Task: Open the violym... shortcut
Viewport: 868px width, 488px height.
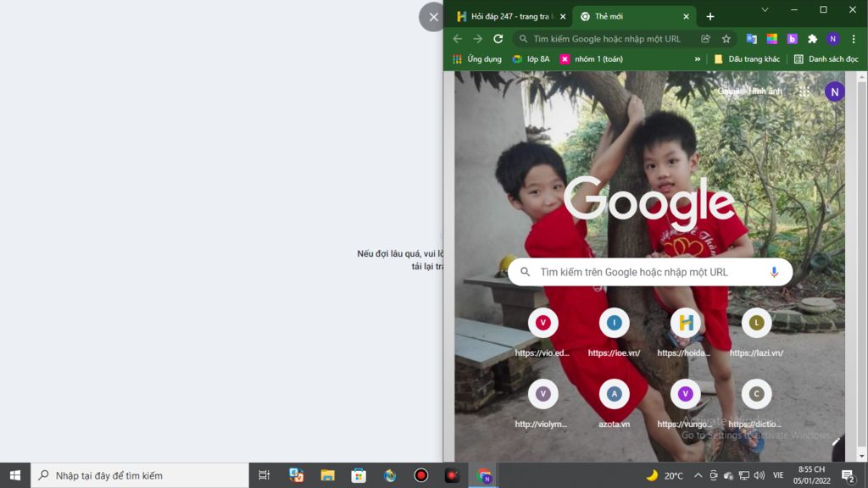Action: [542, 405]
